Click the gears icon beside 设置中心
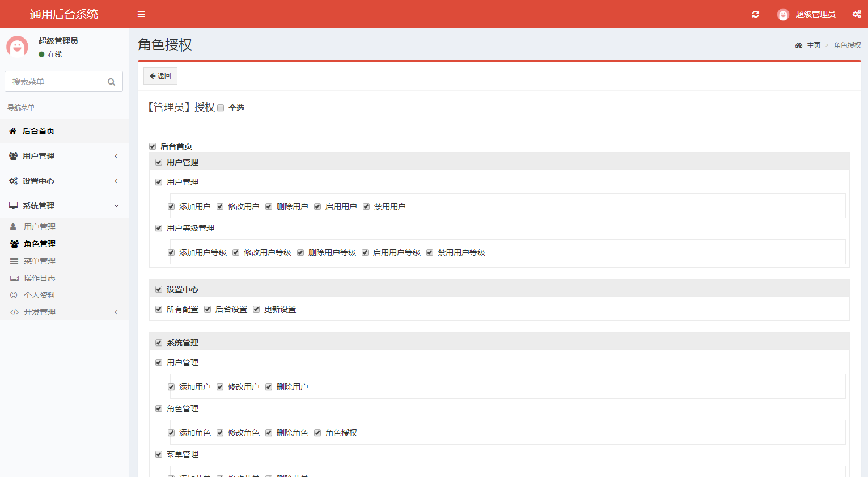The height and width of the screenshot is (477, 868). click(13, 181)
